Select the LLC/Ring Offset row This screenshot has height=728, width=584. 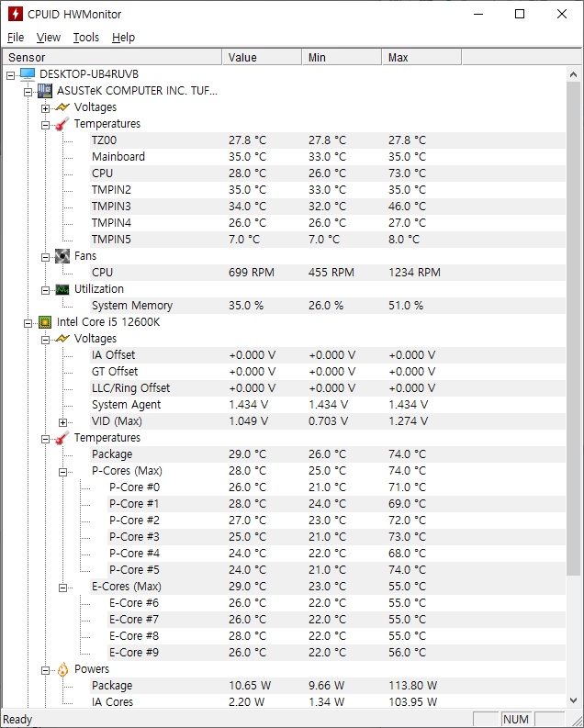pyautogui.click(x=327, y=388)
